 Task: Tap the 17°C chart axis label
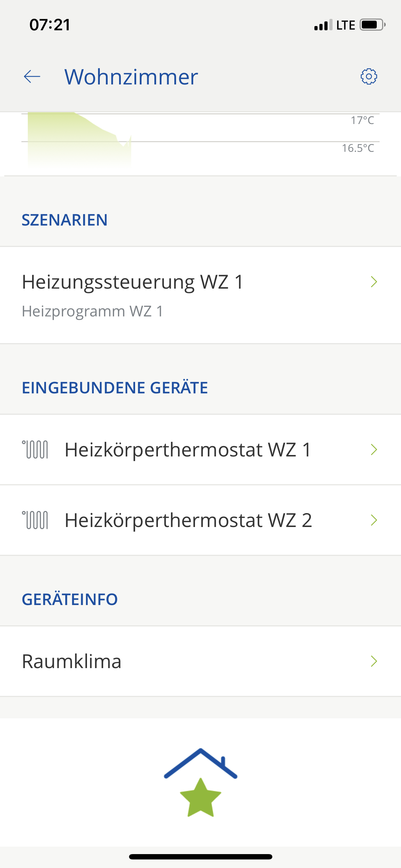click(362, 120)
